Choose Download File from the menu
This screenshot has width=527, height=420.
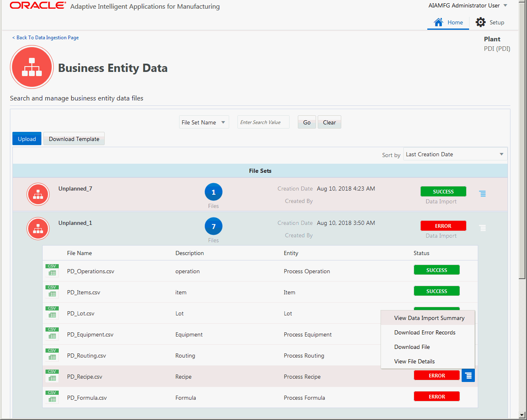pyautogui.click(x=428, y=347)
